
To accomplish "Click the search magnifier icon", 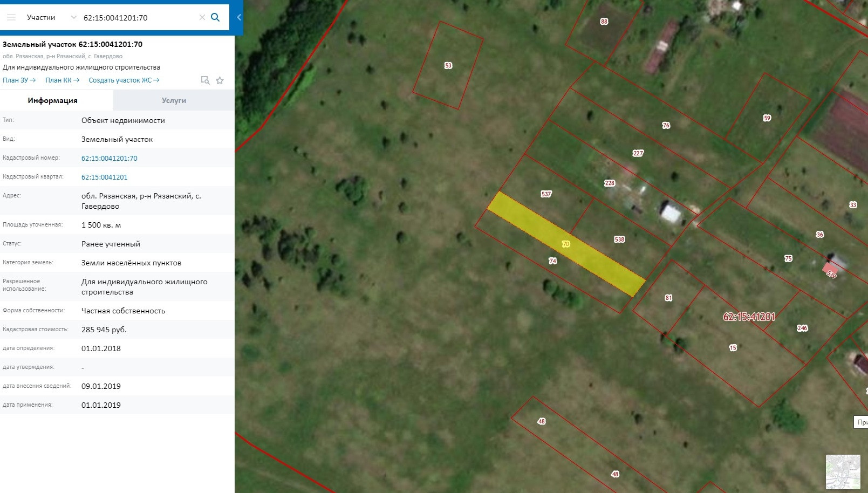I will pos(215,17).
